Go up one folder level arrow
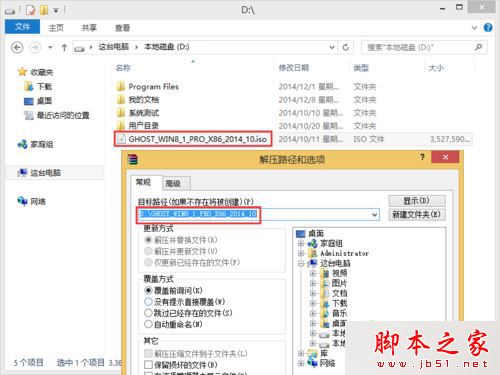Viewport: 500px width, 375px height. (64, 48)
